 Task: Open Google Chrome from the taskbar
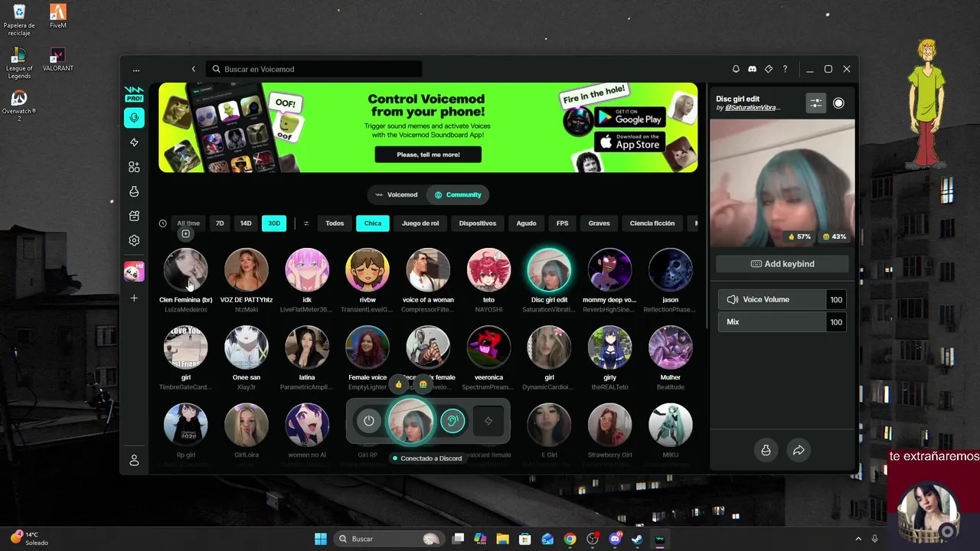click(x=570, y=539)
